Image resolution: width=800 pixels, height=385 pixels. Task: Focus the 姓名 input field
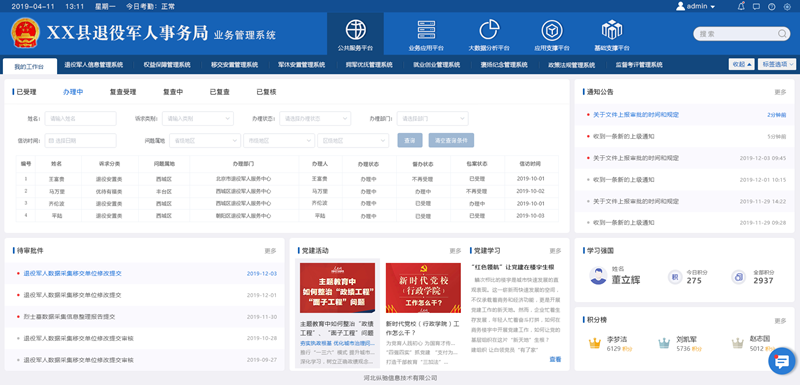click(x=81, y=118)
